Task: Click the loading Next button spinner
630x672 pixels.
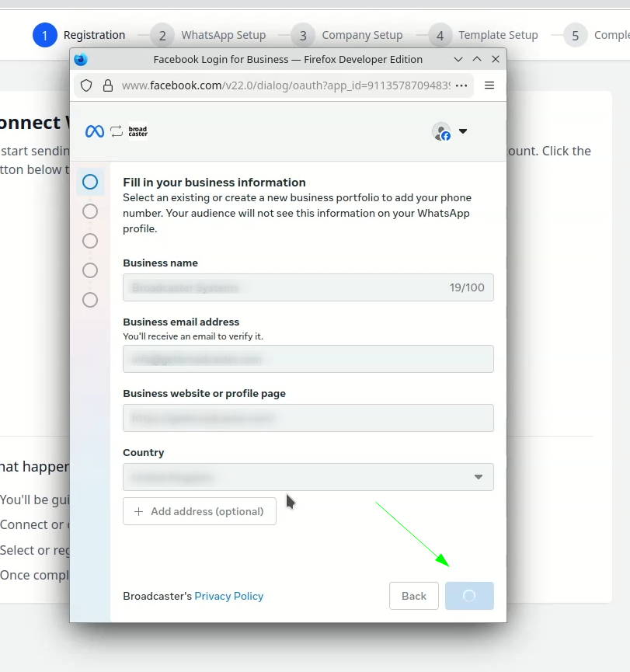Action: pos(469,596)
